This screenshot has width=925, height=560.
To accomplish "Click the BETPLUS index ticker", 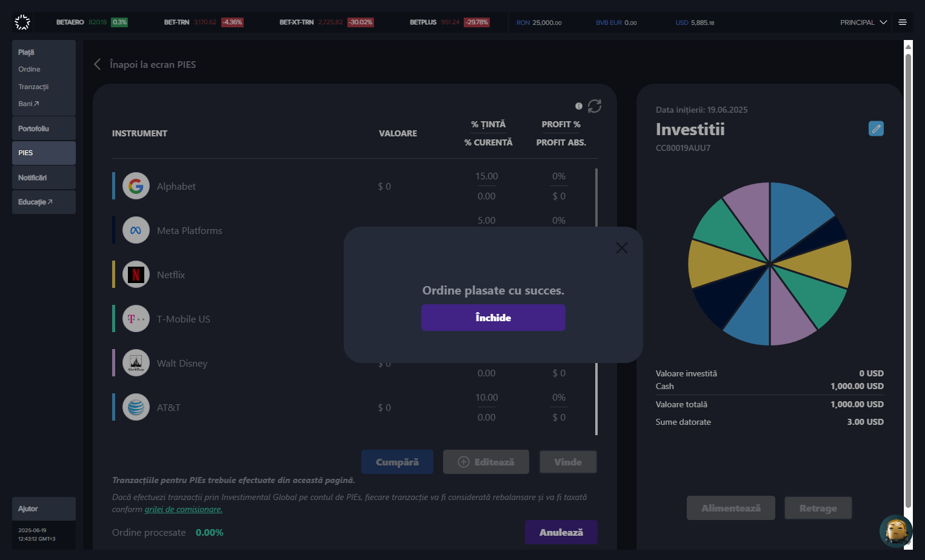I will click(449, 22).
